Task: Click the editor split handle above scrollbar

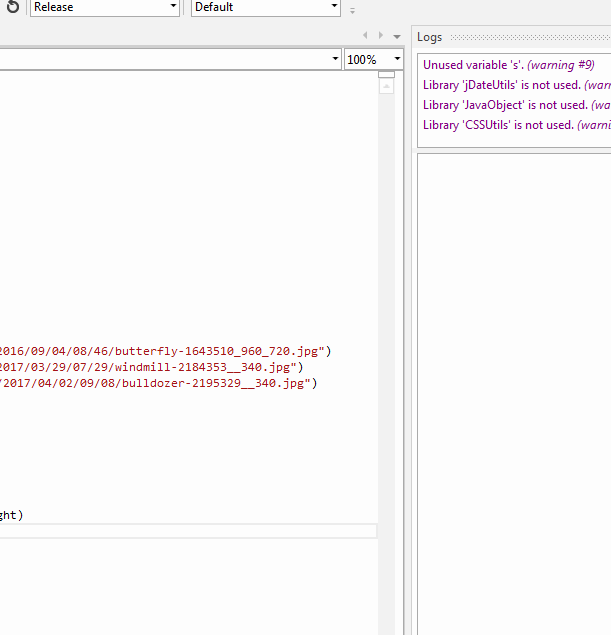Action: point(386,74)
